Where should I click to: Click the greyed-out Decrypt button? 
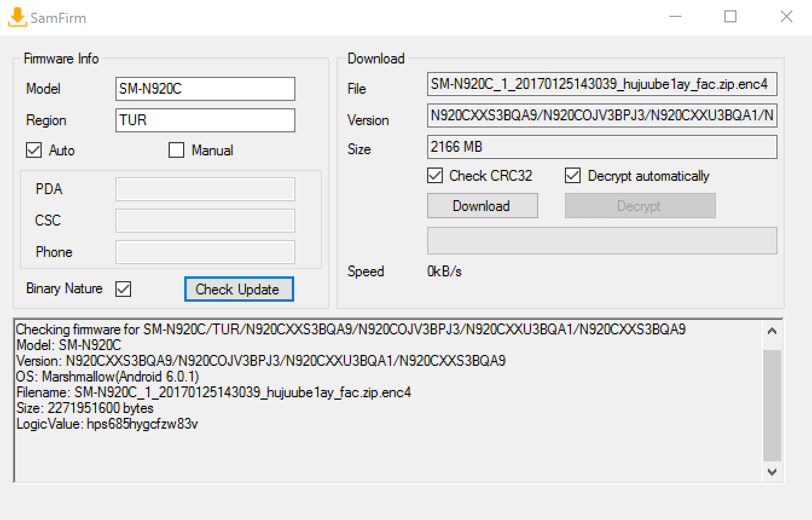pos(640,206)
